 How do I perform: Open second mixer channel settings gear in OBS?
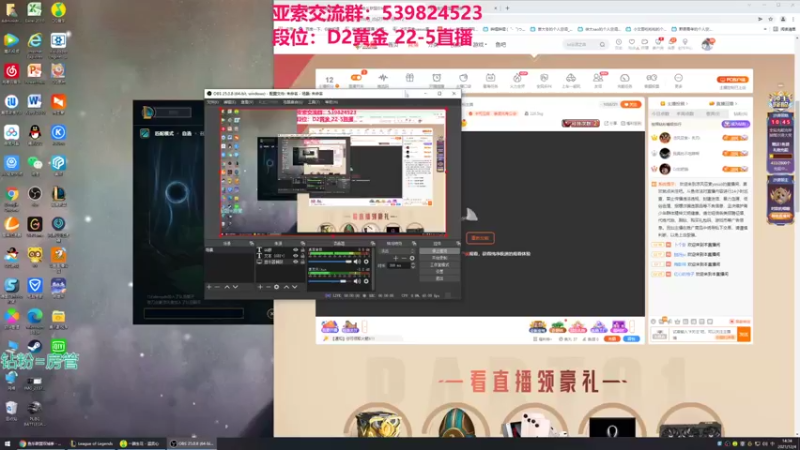[x=366, y=281]
